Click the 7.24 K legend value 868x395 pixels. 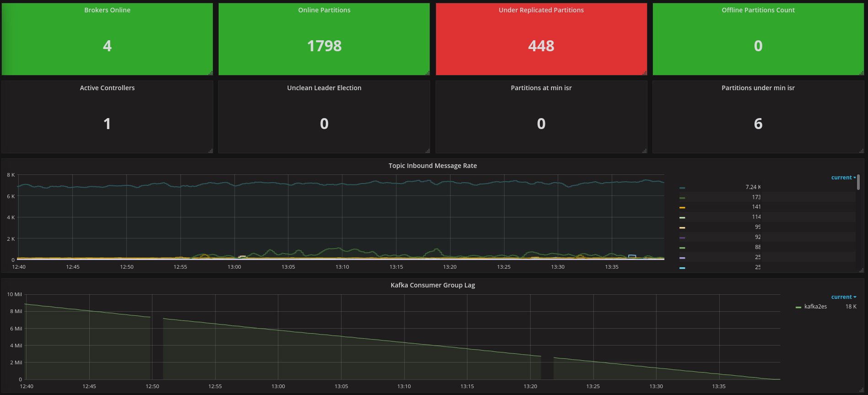(753, 187)
